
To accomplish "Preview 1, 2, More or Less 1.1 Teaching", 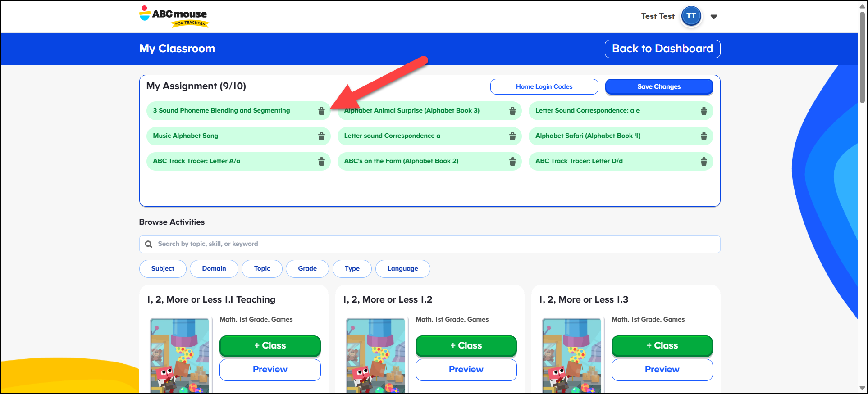I will point(270,370).
